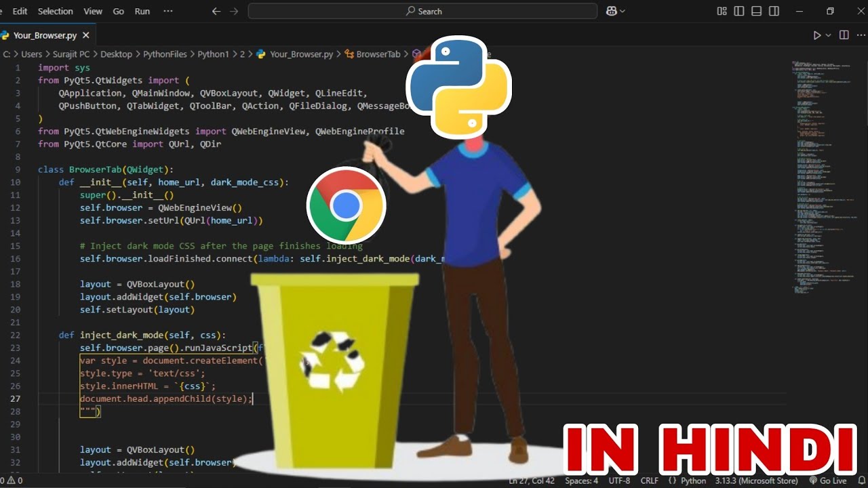
Task: Toggle the secondary side bar
Action: point(774,12)
